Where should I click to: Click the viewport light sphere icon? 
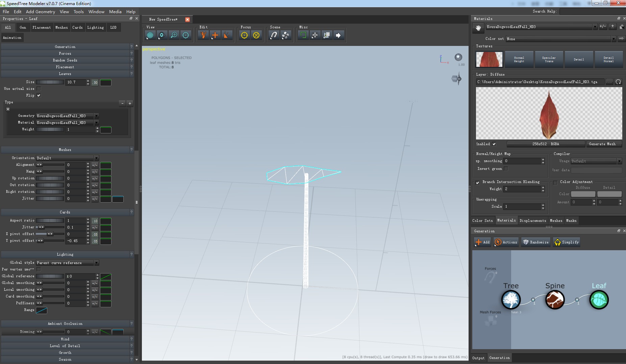click(x=458, y=57)
